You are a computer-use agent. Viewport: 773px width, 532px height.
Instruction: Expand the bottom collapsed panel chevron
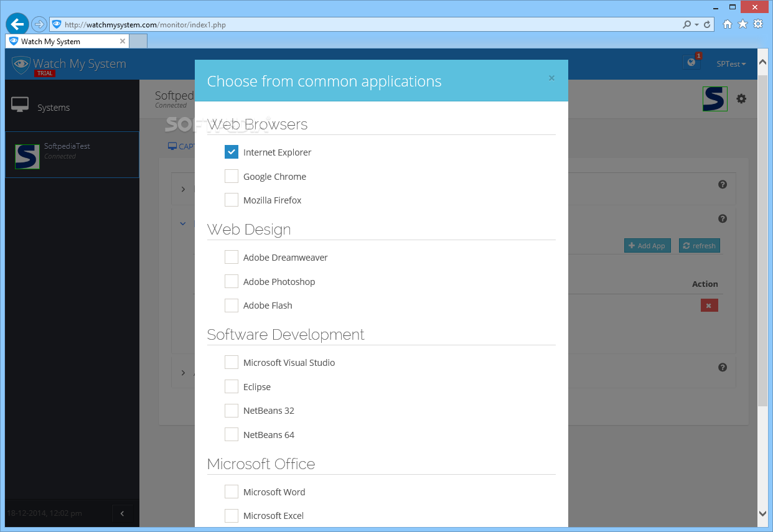pos(183,372)
